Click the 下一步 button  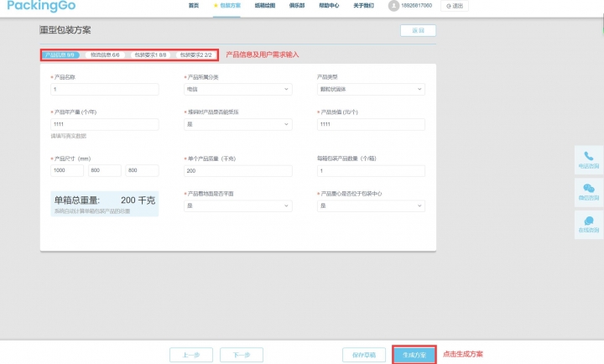point(242,355)
